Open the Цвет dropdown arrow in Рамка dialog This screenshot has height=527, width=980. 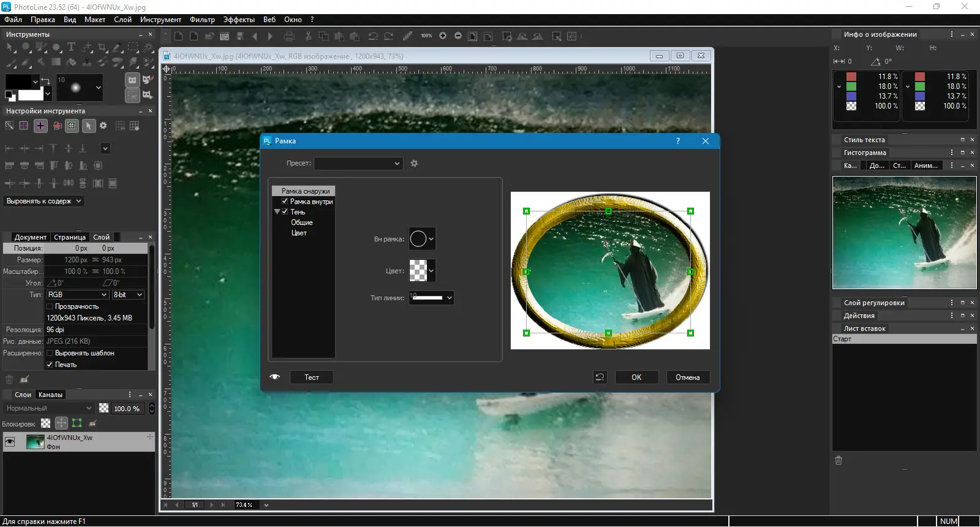(x=431, y=271)
